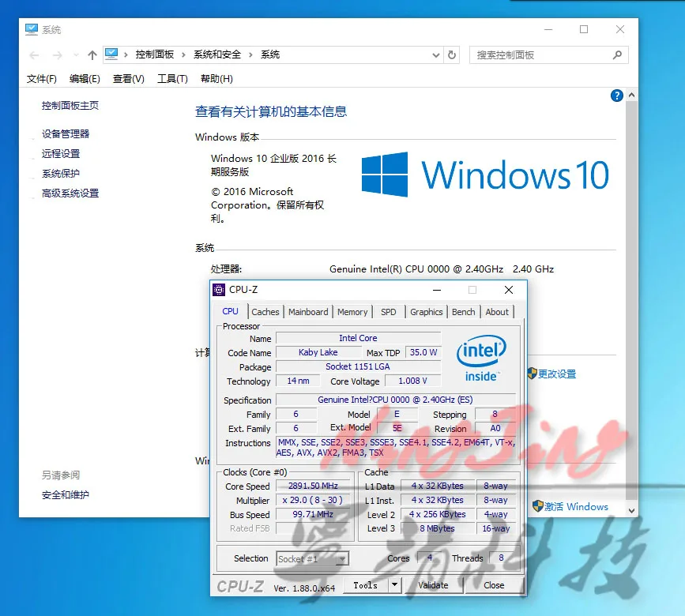Open the 查看(V) menu
The width and height of the screenshot is (685, 616).
tap(129, 79)
